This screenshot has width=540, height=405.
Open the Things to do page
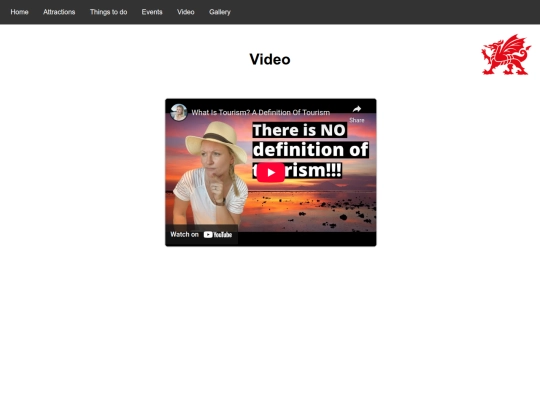click(x=108, y=12)
